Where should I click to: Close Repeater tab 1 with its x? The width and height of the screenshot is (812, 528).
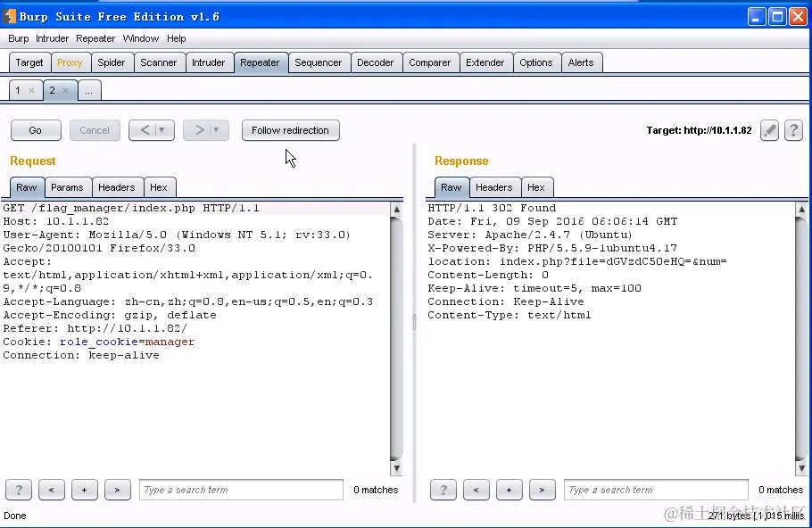coord(31,90)
